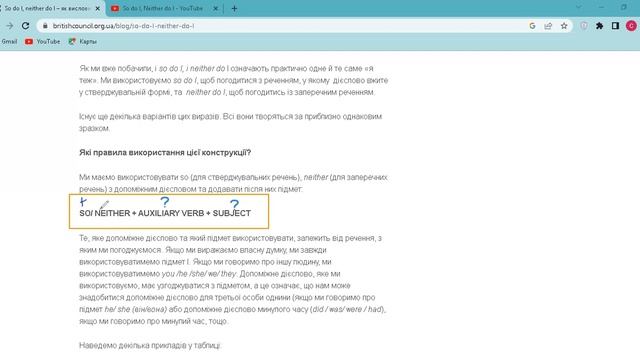Click the grey shield extension icon
The image size is (640, 360).
[x=584, y=26]
